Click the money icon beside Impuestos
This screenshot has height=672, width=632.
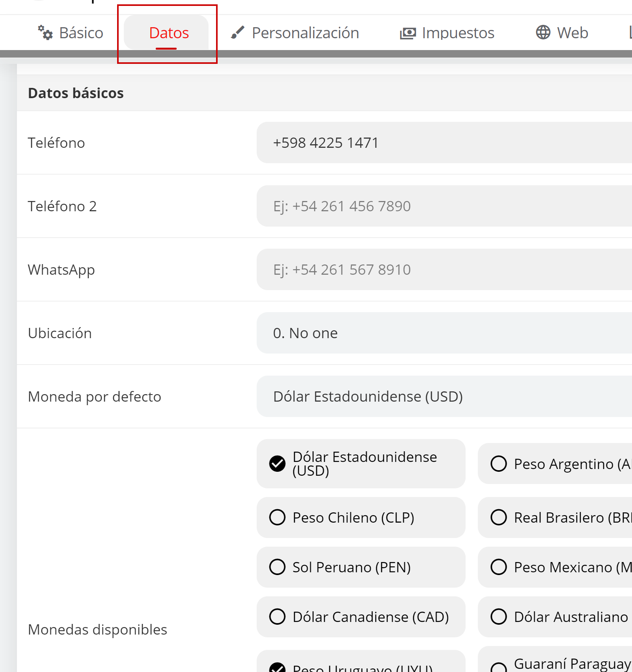coord(408,33)
